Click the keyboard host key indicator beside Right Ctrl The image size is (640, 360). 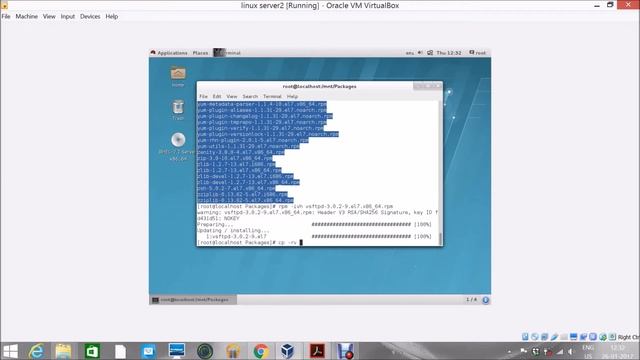coord(612,337)
